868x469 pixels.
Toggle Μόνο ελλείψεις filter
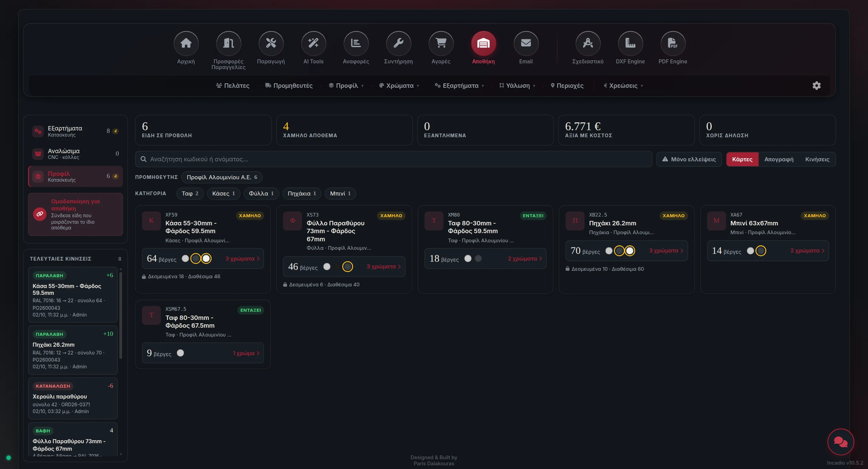tap(689, 159)
